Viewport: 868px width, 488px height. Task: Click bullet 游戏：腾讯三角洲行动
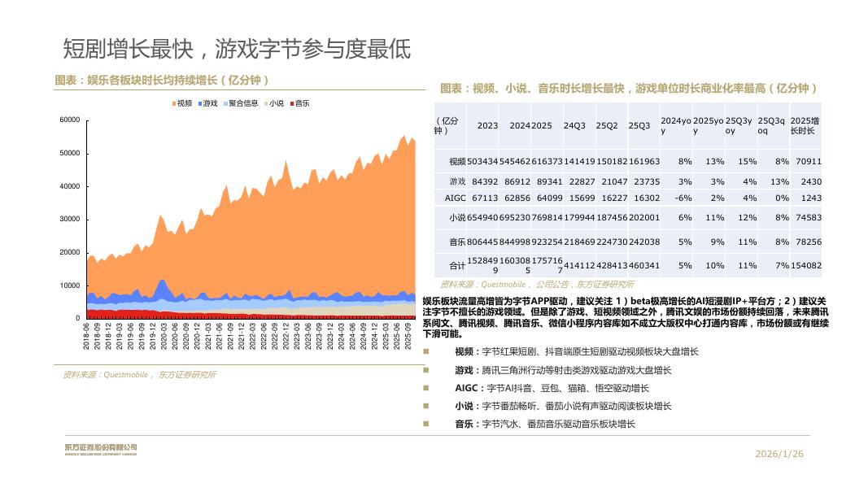563,370
